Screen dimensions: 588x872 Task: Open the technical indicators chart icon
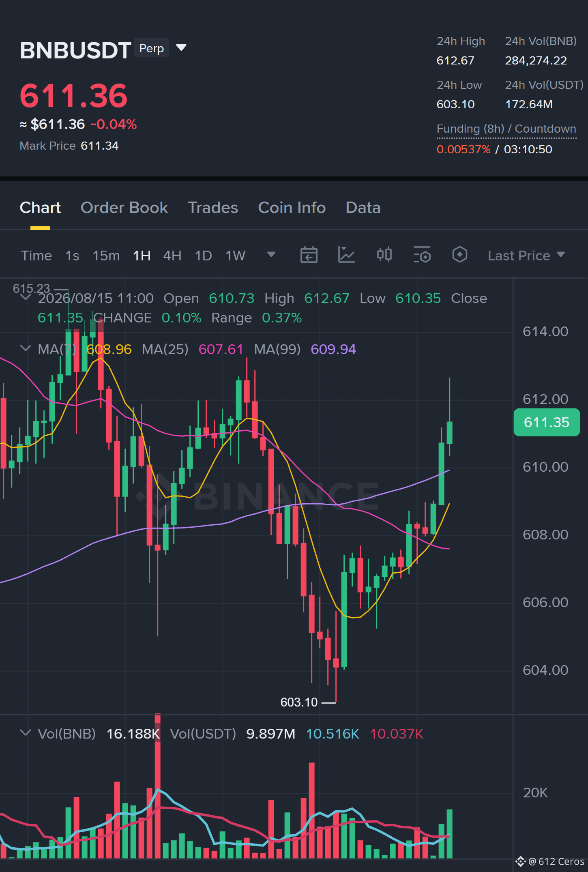tap(346, 255)
